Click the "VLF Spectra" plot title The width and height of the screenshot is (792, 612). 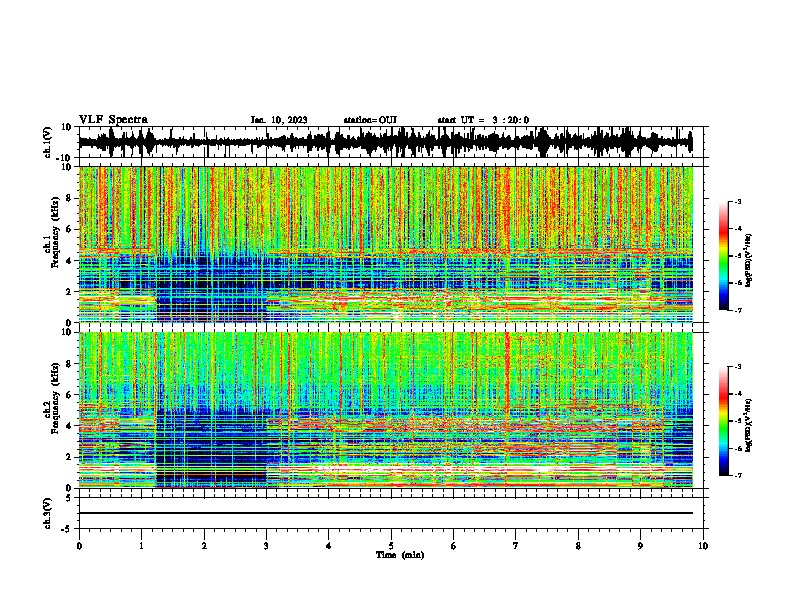click(113, 120)
